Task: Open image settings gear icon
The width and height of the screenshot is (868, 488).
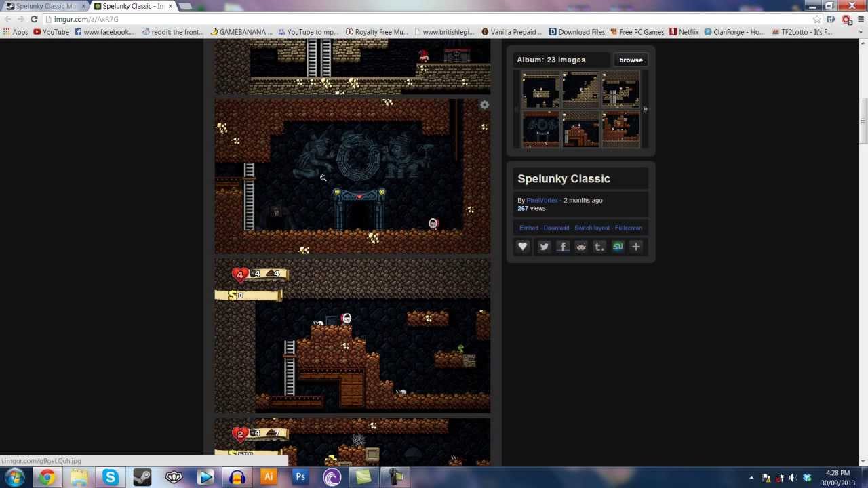Action: click(x=484, y=105)
